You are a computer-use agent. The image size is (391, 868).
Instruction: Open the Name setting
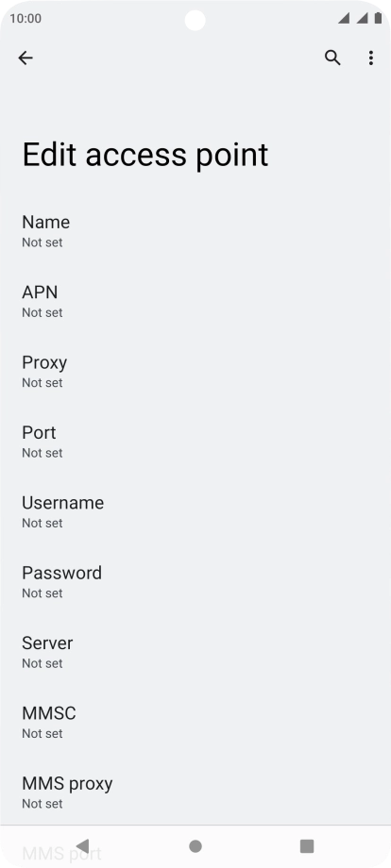point(195,231)
